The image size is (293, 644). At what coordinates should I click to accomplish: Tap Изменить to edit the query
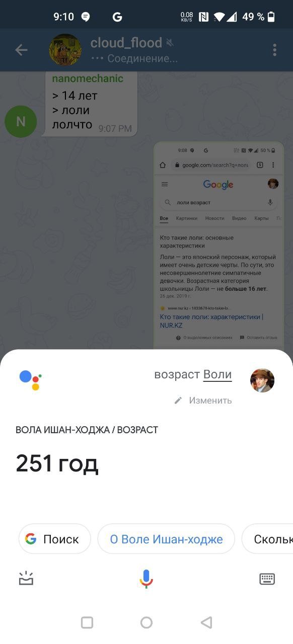(210, 400)
